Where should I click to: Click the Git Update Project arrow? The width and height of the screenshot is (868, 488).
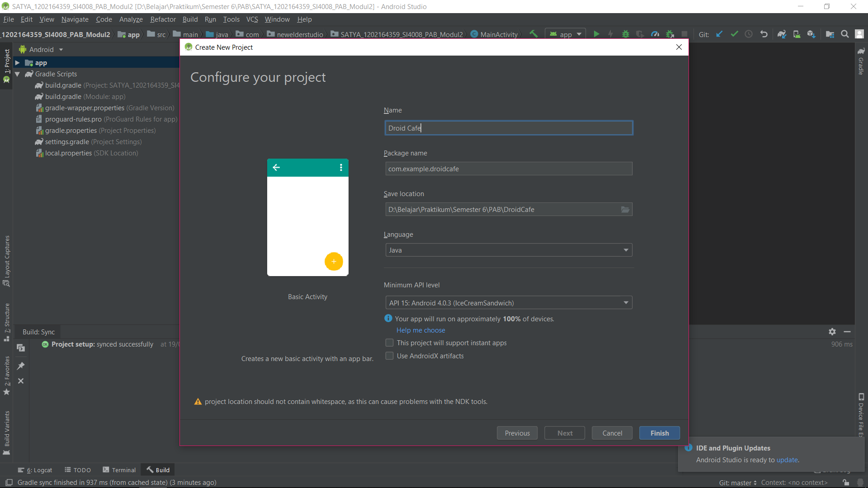click(719, 34)
